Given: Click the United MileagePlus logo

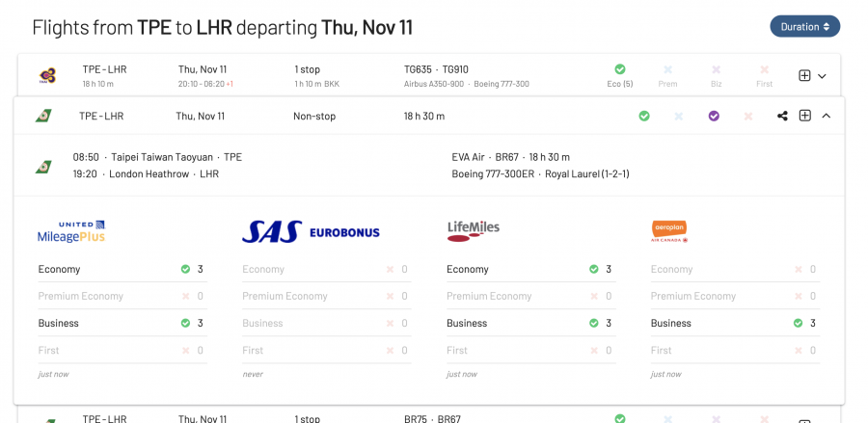Looking at the screenshot, I should 71,231.
